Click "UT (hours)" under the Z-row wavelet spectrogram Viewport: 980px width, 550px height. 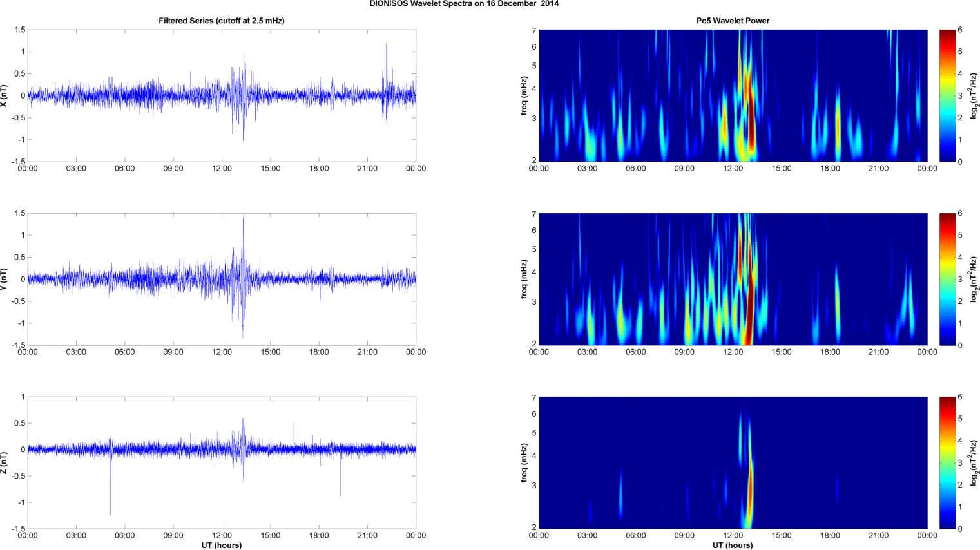point(733,545)
